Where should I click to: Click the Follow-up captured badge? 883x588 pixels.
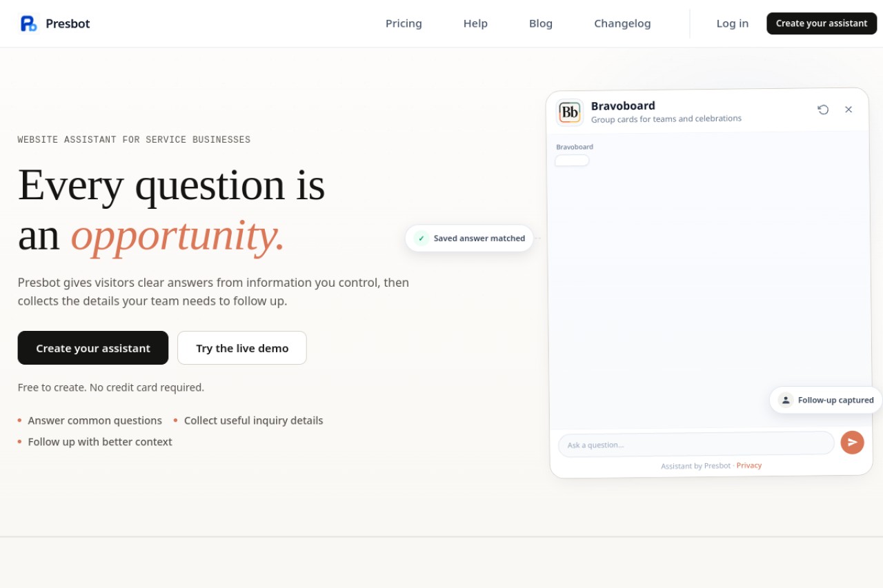826,400
